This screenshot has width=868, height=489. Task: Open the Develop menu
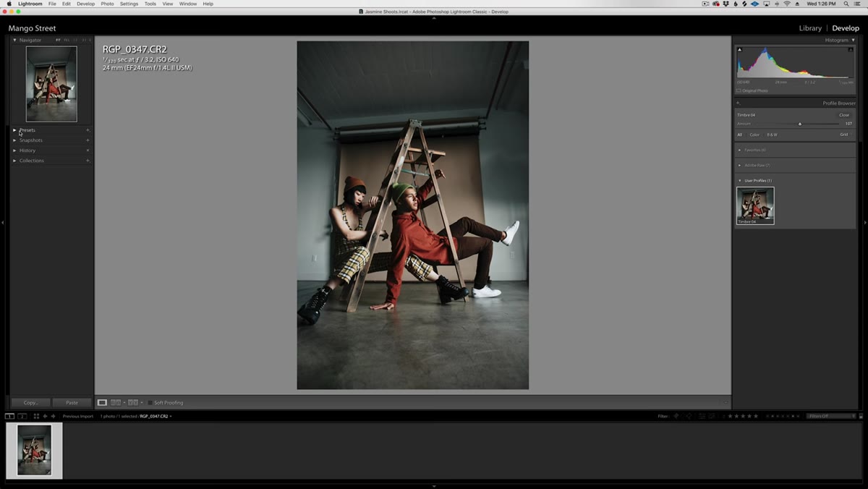click(x=85, y=4)
